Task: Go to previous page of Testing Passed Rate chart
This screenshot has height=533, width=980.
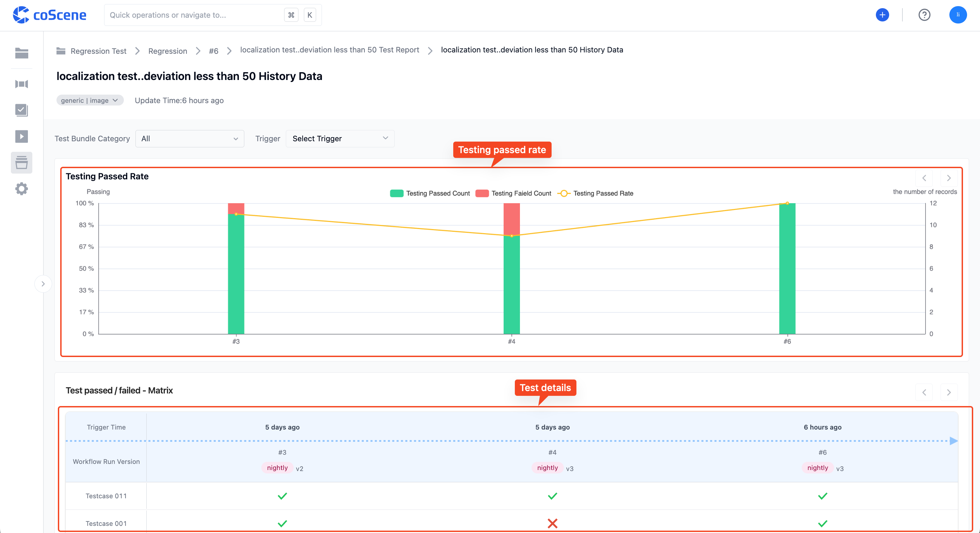Action: coord(924,178)
